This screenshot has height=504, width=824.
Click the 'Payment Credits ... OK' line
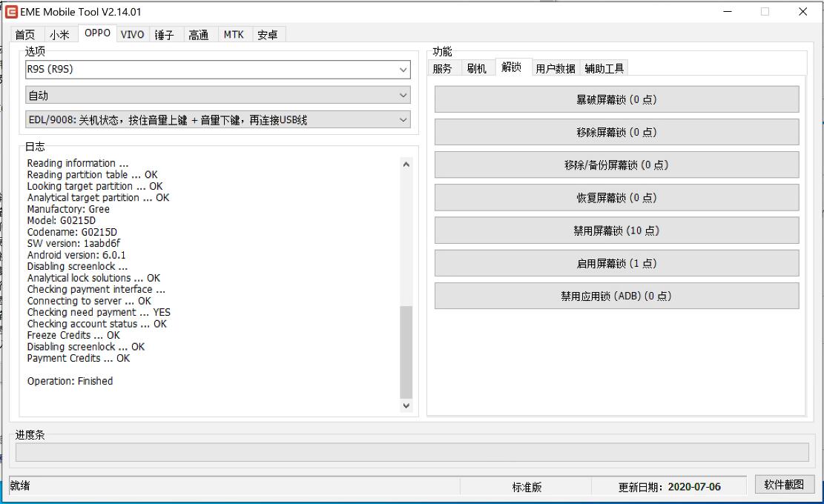pos(79,358)
